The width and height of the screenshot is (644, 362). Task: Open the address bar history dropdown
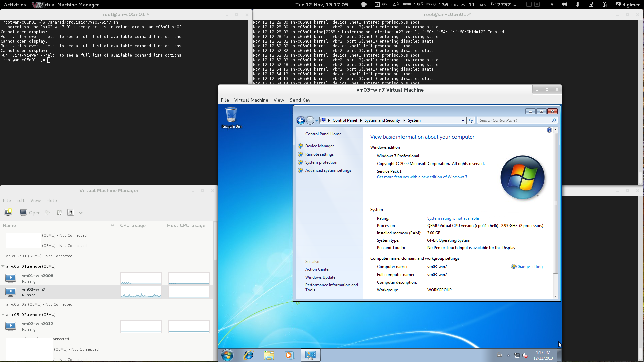tap(463, 120)
